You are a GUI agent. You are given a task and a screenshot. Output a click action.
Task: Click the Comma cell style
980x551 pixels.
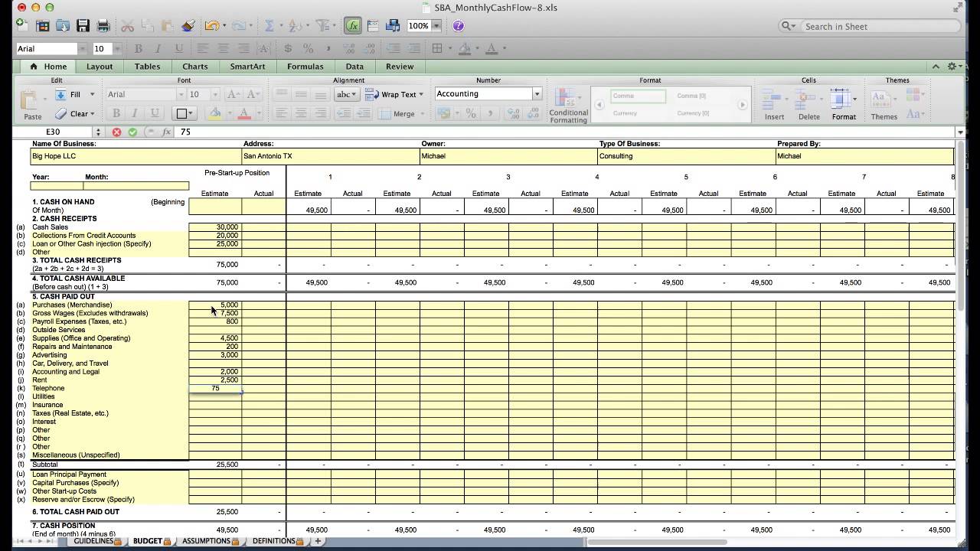click(639, 96)
